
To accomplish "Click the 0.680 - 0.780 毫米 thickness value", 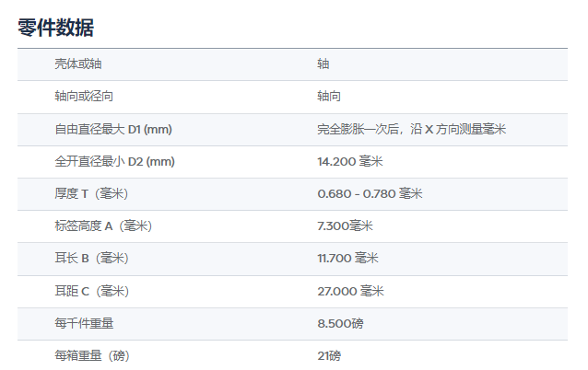I will 369,193.
